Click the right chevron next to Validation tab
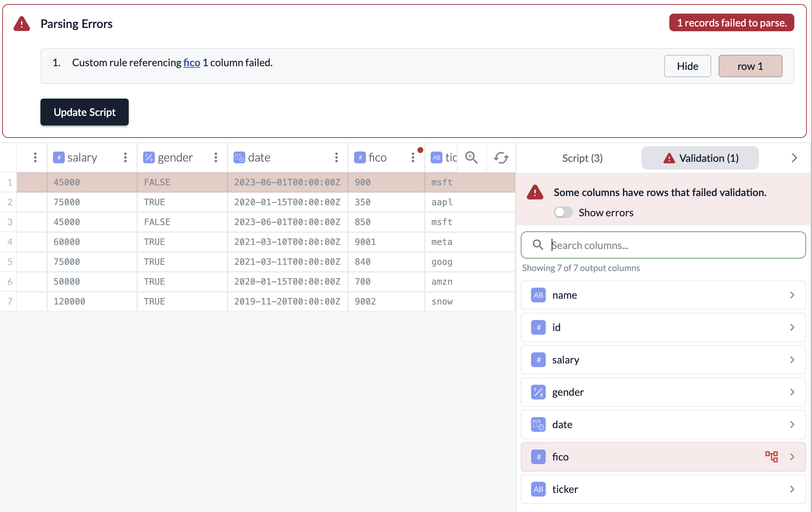 (x=794, y=158)
